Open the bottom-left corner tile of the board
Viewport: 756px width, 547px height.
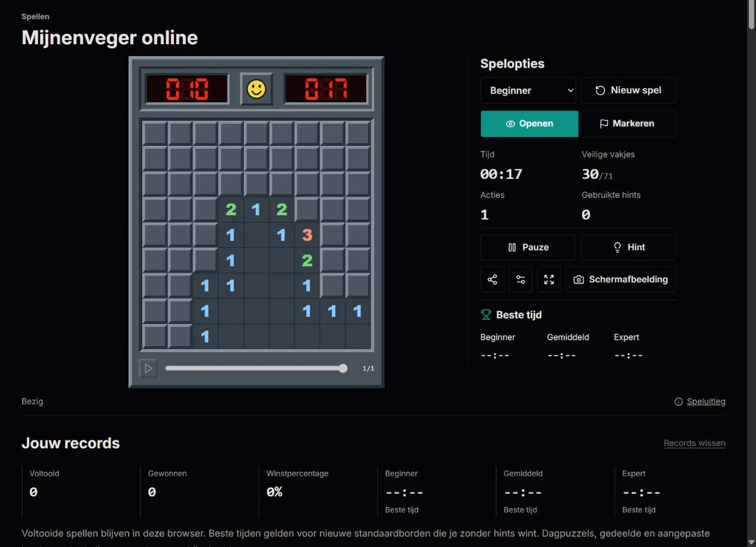point(154,337)
